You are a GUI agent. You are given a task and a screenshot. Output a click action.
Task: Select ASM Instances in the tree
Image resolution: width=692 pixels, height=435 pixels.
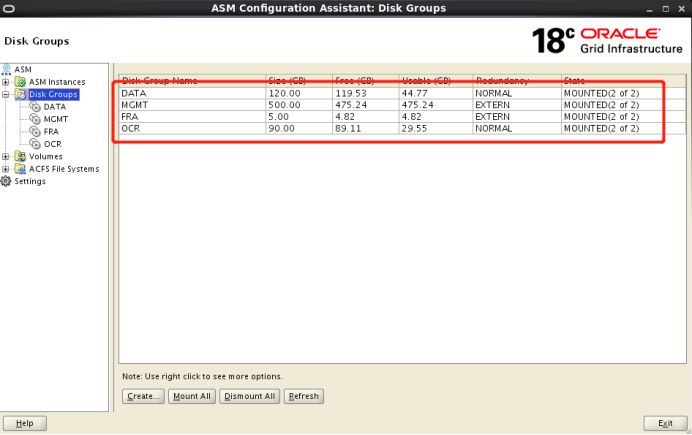pyautogui.click(x=57, y=82)
